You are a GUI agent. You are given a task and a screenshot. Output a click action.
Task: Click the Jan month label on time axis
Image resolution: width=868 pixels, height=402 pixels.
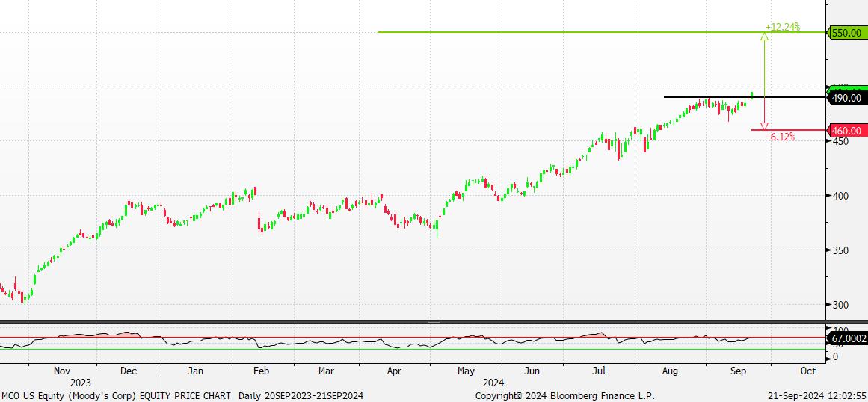195,371
